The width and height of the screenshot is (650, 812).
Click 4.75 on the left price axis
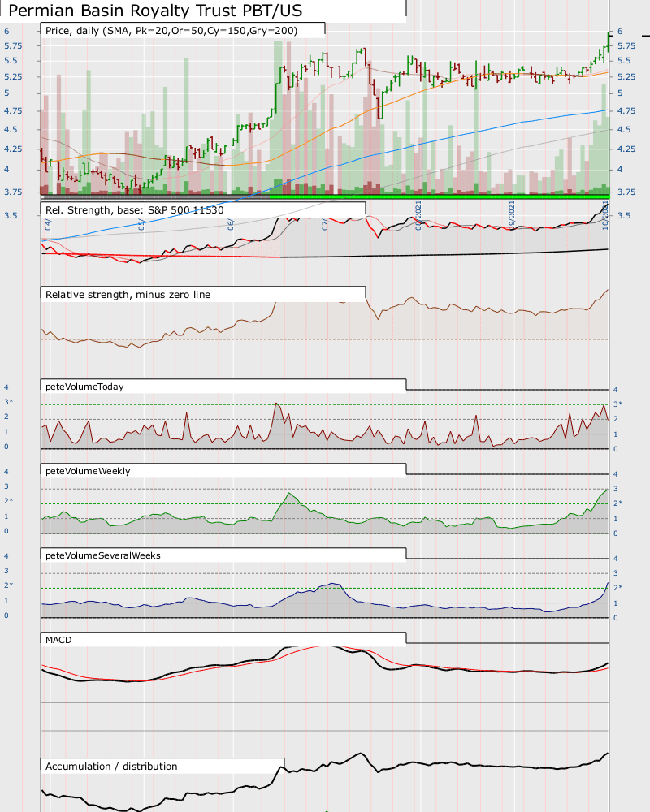coord(13,110)
